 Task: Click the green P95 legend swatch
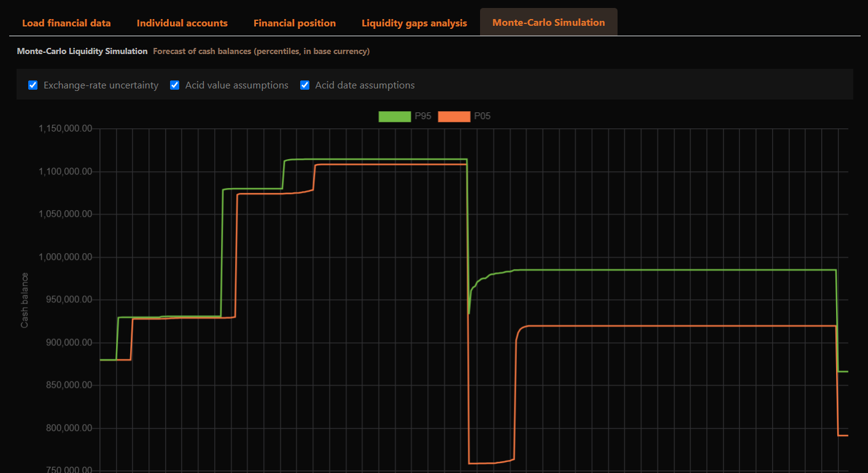coord(394,117)
